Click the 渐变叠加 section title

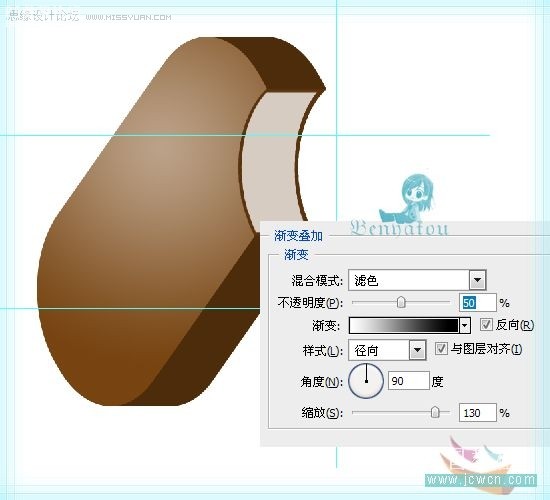(x=299, y=236)
